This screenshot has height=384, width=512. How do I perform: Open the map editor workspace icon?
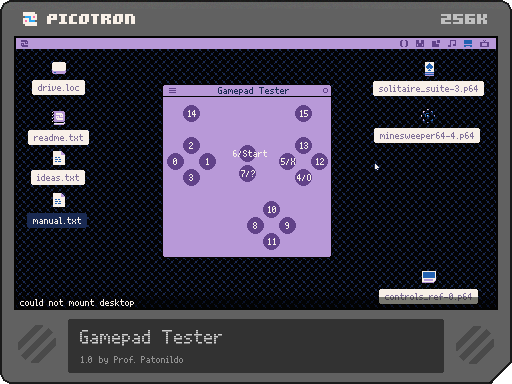click(x=436, y=44)
